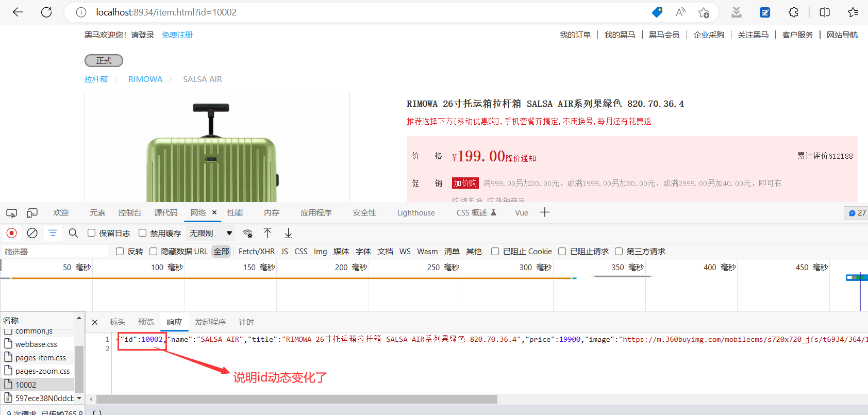The height and width of the screenshot is (415, 868).
Task: Click the RIMOWA breadcrumb link
Action: point(145,79)
